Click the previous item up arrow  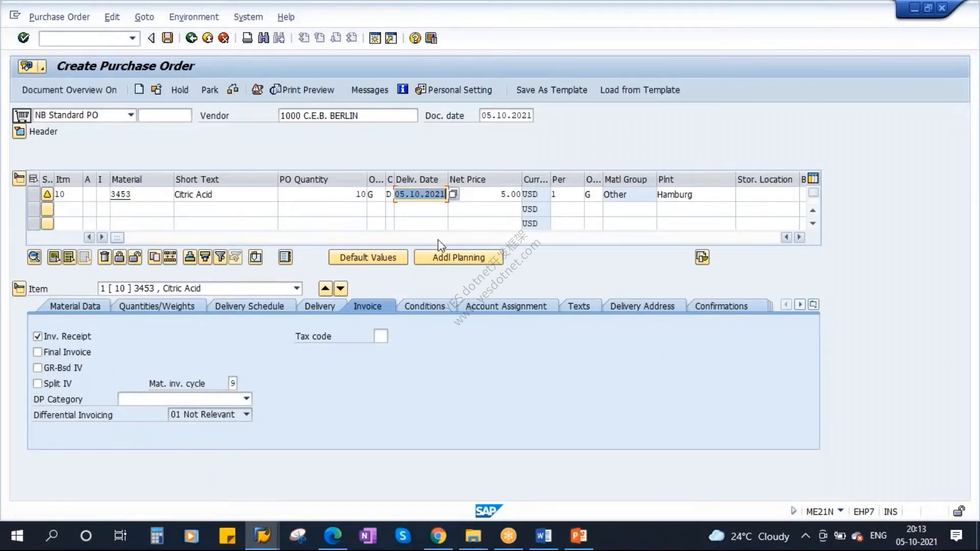(x=325, y=289)
